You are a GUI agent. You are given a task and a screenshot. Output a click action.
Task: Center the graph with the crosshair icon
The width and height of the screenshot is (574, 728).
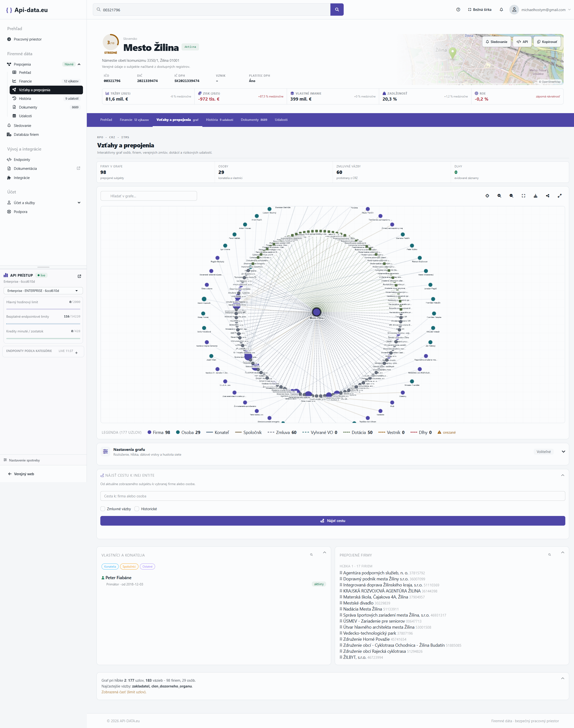[x=487, y=196]
